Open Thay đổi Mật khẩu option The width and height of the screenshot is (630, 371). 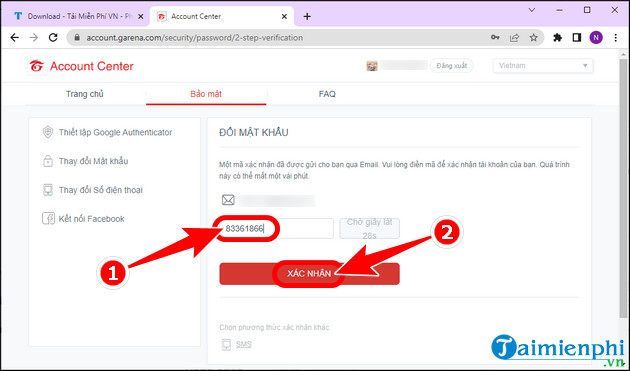[x=94, y=161]
